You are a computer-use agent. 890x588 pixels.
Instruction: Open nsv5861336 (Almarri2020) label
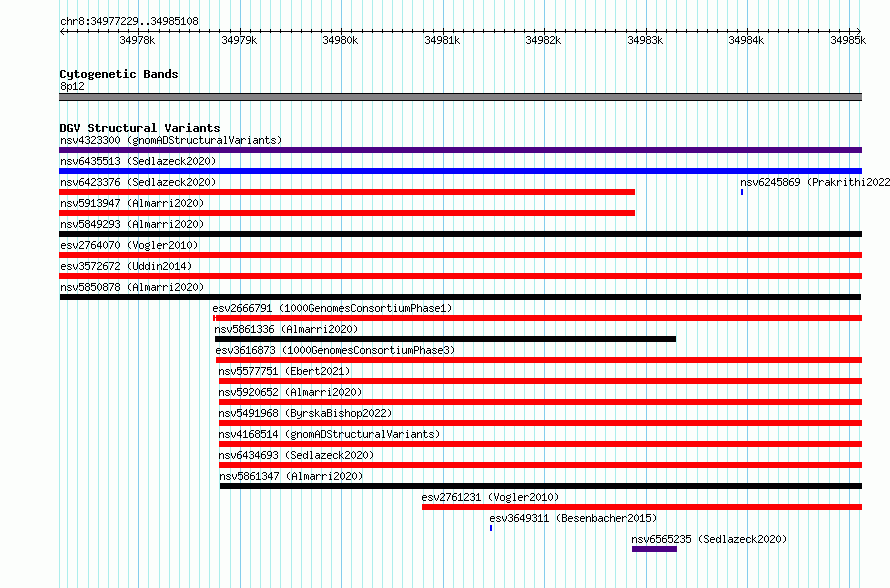pos(286,329)
